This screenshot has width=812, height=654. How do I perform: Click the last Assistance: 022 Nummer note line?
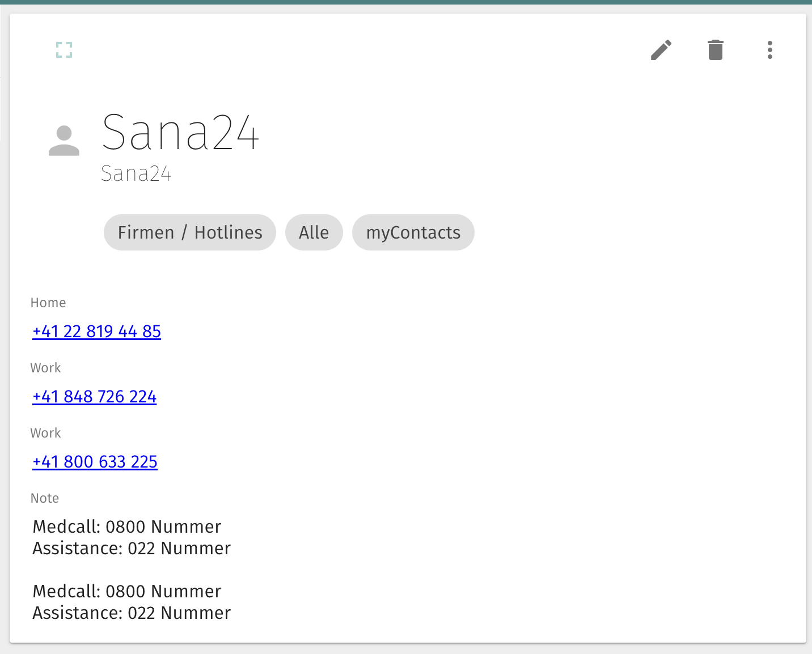point(132,613)
